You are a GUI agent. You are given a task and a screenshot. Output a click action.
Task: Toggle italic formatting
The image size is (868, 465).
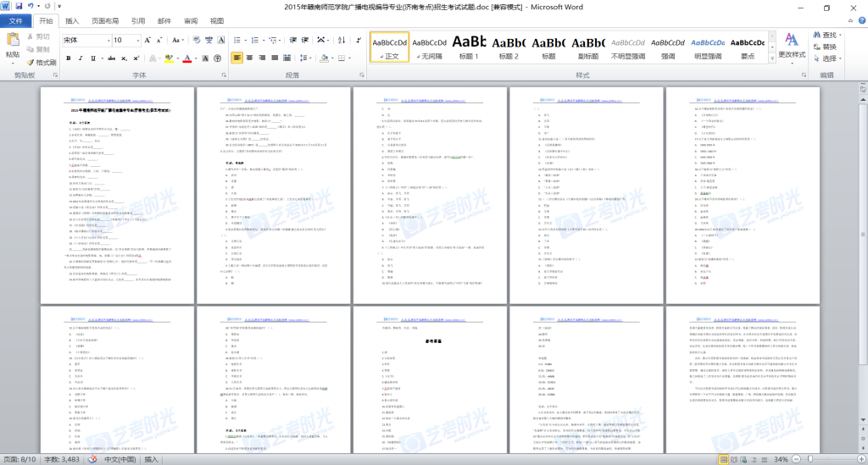point(81,58)
